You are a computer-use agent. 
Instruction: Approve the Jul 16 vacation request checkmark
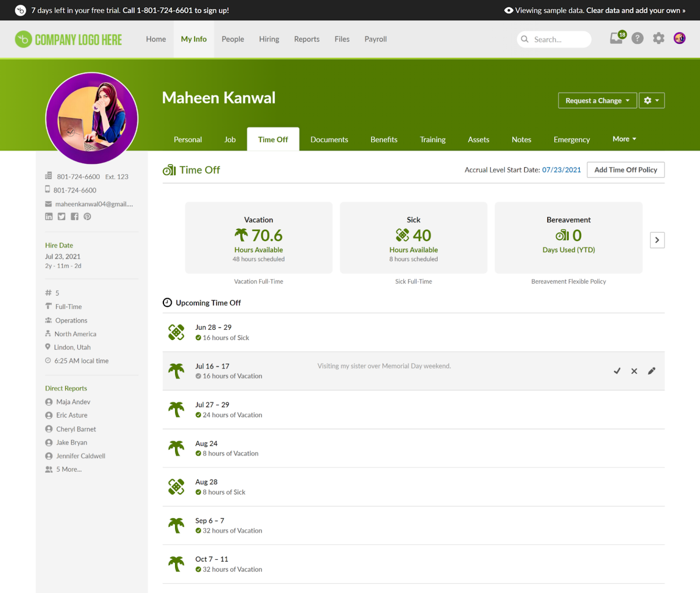click(x=617, y=371)
